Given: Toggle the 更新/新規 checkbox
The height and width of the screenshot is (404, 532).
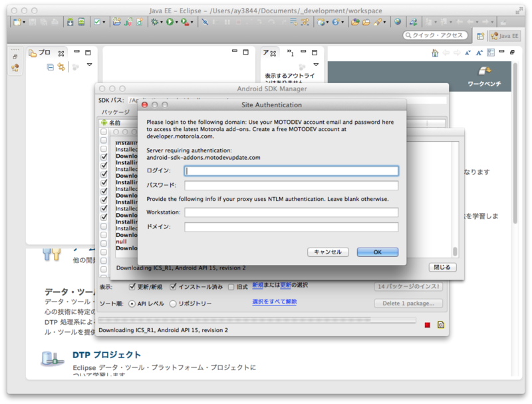Looking at the screenshot, I should coord(132,287).
